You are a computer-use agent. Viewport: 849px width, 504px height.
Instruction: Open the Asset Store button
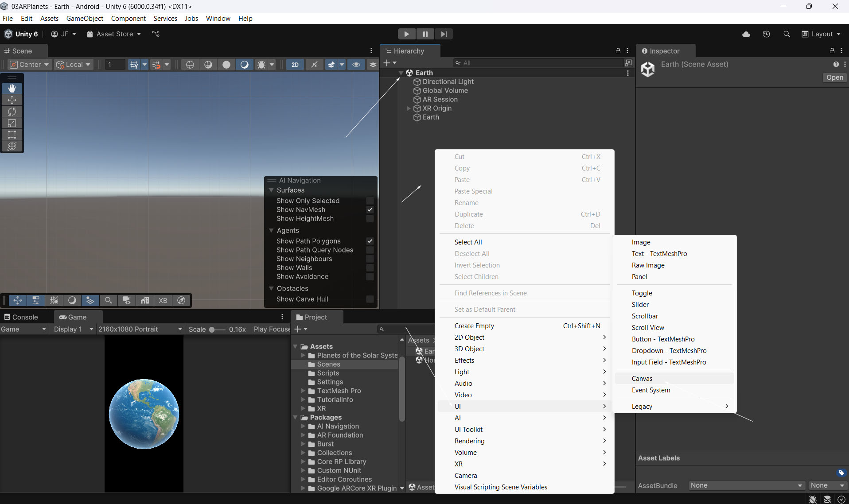pyautogui.click(x=114, y=34)
